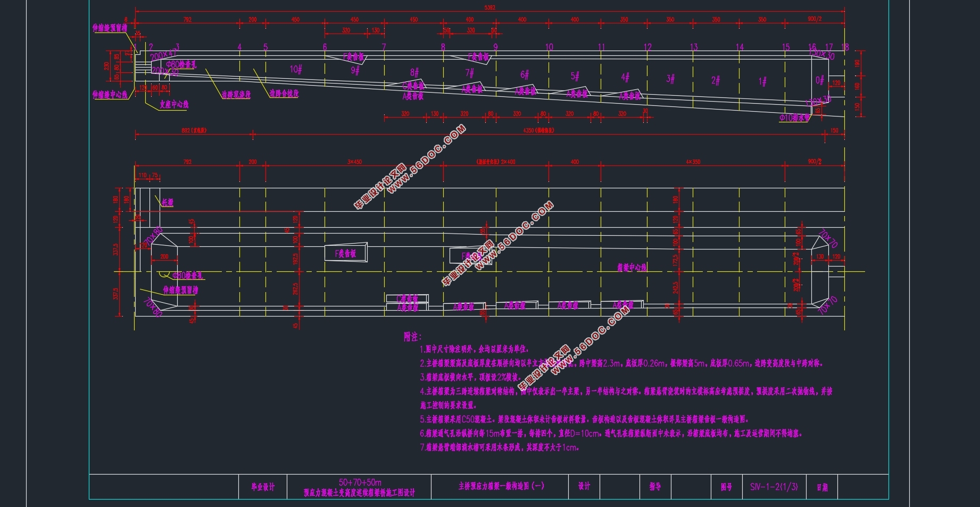Screen dimensions: 980x507
Task: Click the 托梁 label in the plan
Action: tap(168, 203)
